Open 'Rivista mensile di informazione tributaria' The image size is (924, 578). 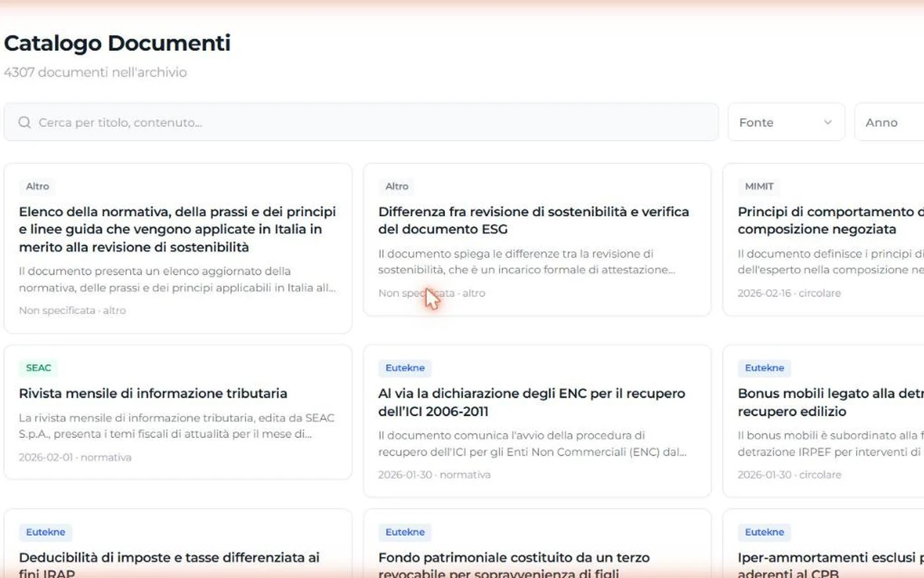(x=178, y=412)
